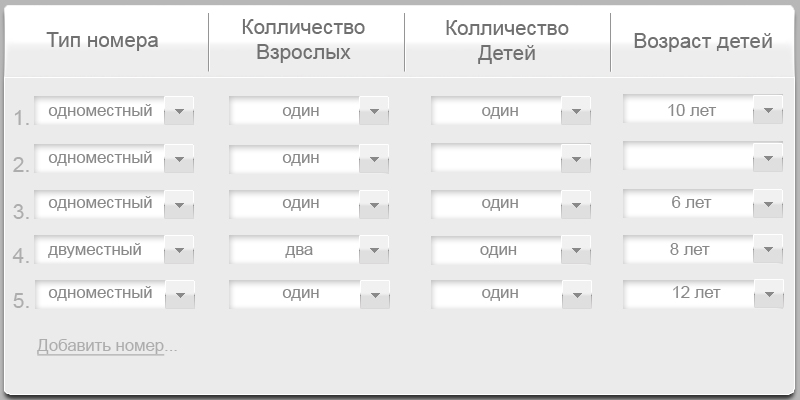Open the '12 лет' child age dropdown

(x=768, y=294)
